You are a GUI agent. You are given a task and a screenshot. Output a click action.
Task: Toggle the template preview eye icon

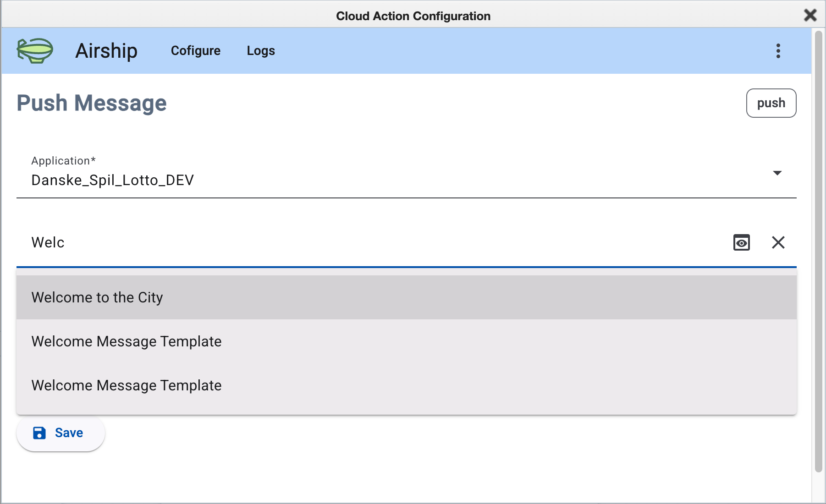coord(741,242)
